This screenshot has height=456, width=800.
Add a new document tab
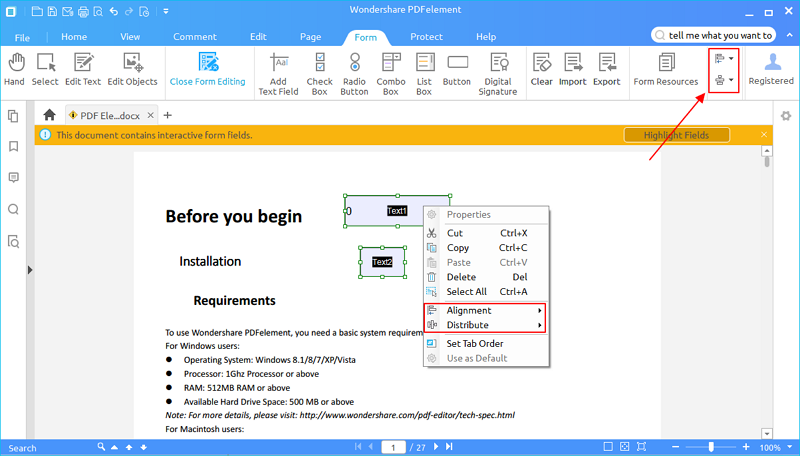(167, 115)
